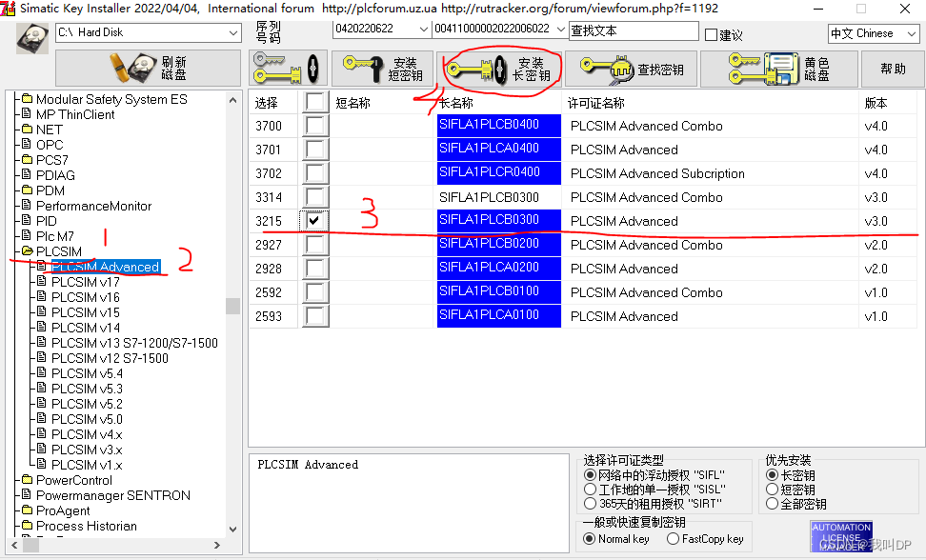926x560 pixels.
Task: Select long key (长密钥) priority radio
Action: coord(772,475)
